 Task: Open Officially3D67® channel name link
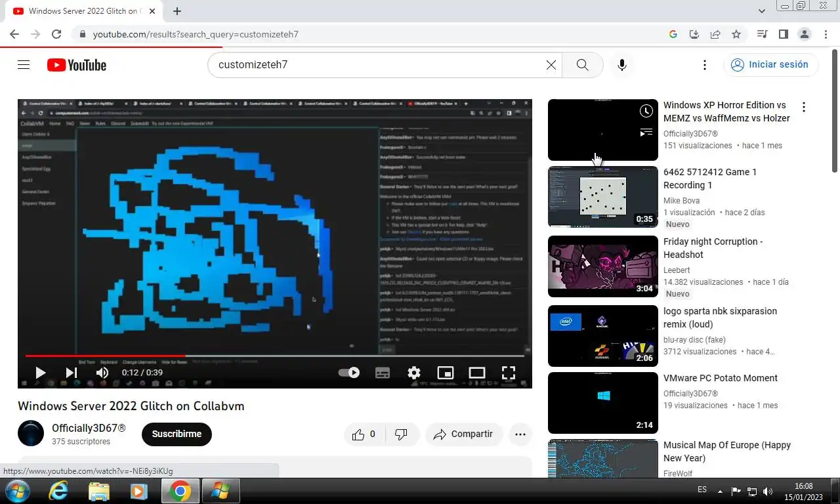pyautogui.click(x=89, y=428)
